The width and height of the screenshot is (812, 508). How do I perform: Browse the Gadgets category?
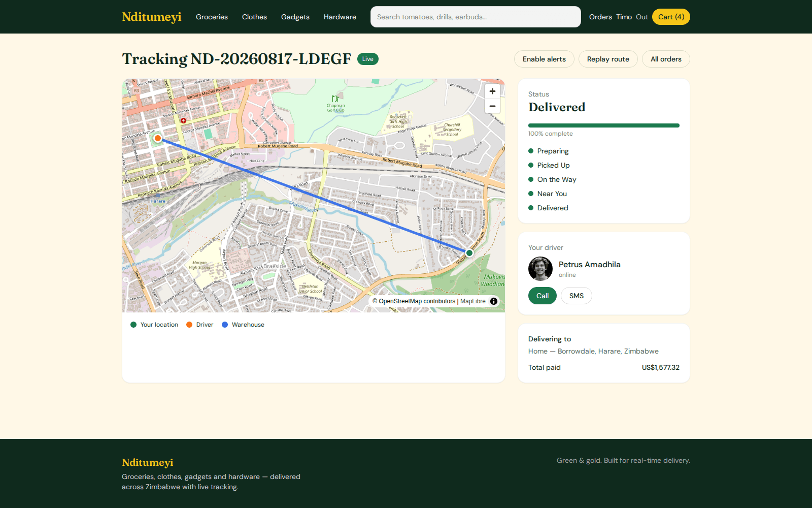click(x=295, y=17)
